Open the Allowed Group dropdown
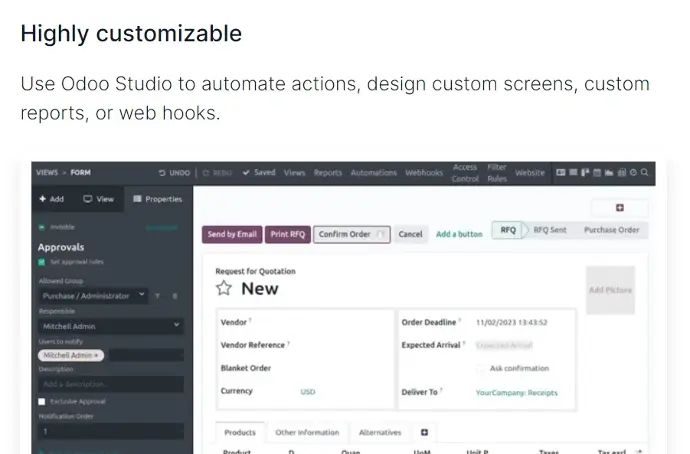This screenshot has height=454, width=690. (93, 296)
